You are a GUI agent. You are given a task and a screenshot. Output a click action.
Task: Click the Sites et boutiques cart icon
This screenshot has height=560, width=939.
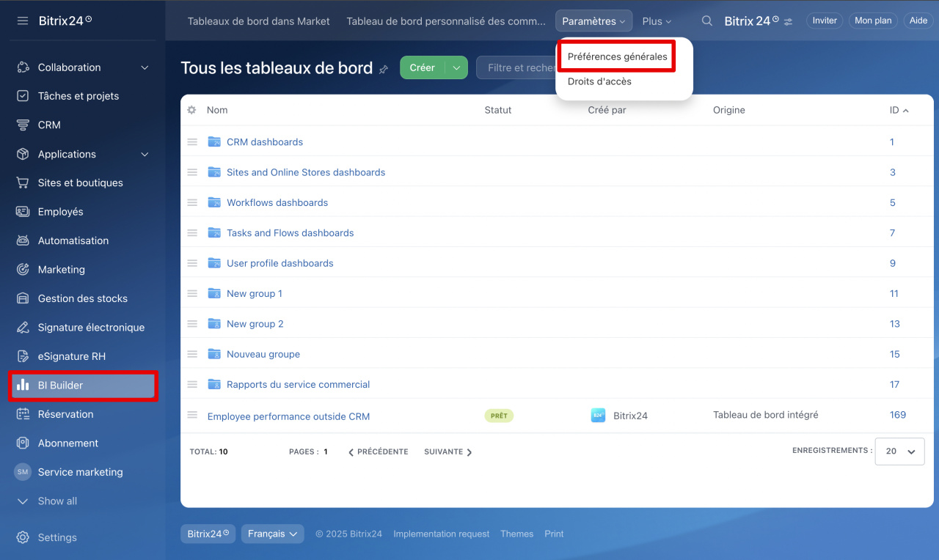(23, 183)
